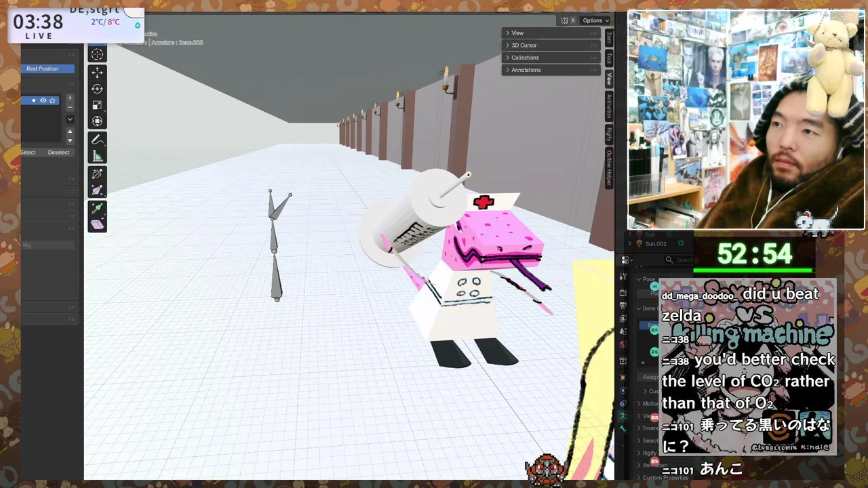This screenshot has height=488, width=868.
Task: Open the Bone properties tab
Action: pyautogui.click(x=623, y=428)
